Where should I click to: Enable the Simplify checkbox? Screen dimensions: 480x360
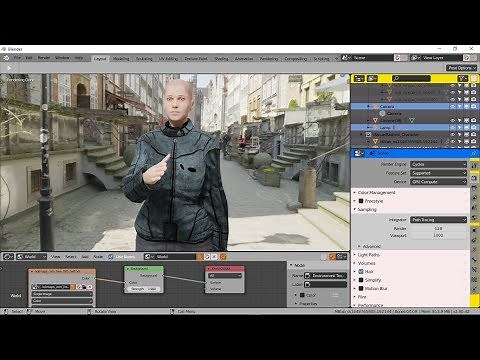pos(361,280)
